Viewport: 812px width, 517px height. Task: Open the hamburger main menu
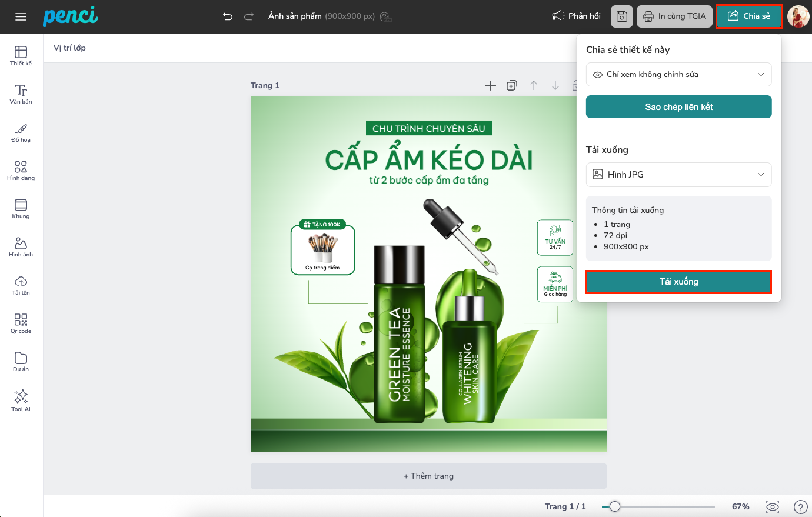pyautogui.click(x=21, y=16)
